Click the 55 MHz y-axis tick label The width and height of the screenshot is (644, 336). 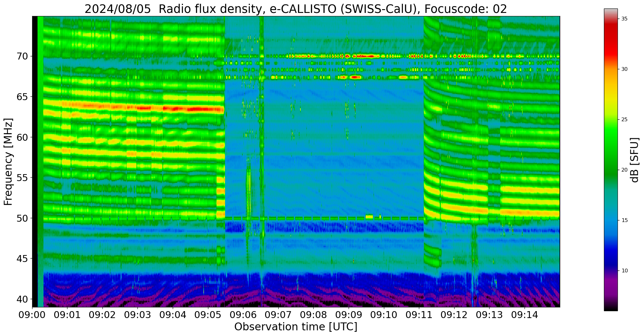(x=22, y=178)
